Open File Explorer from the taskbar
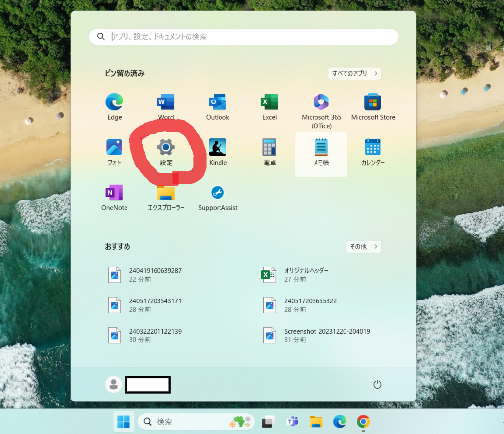 (316, 422)
